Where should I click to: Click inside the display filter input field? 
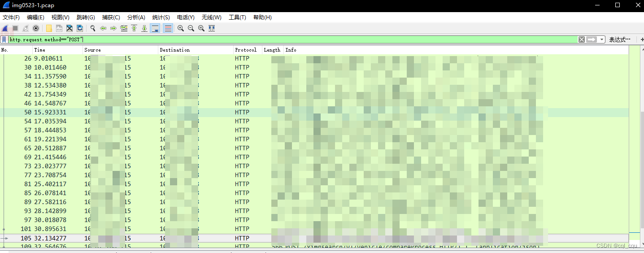292,39
